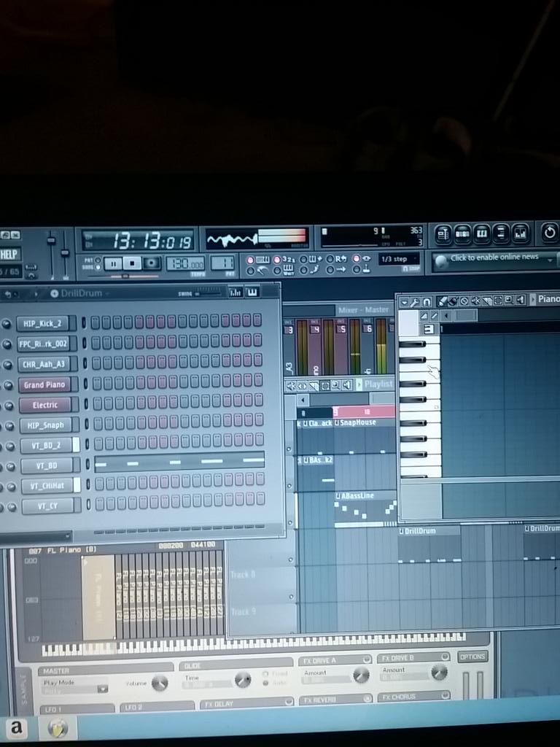Image resolution: width=560 pixels, height=747 pixels.
Task: Click the circular arrow icon in top toolbar
Action: (550, 233)
